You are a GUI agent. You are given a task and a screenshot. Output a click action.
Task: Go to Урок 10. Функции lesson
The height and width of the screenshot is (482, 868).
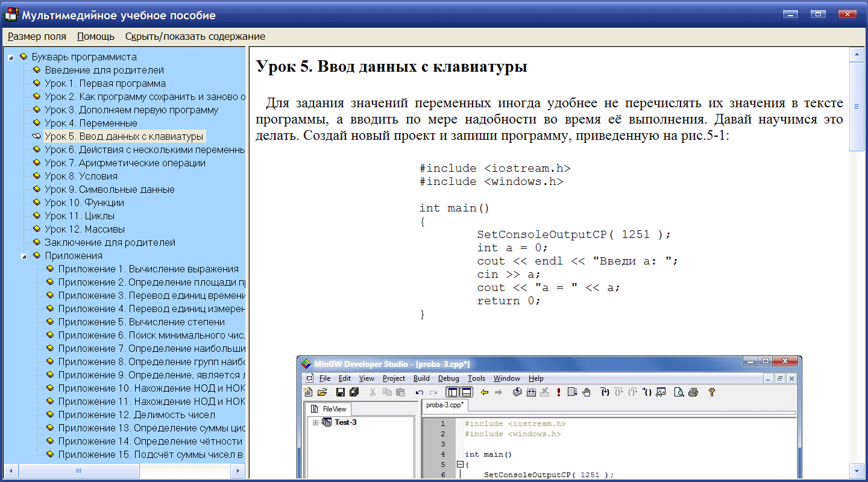pyautogui.click(x=84, y=202)
